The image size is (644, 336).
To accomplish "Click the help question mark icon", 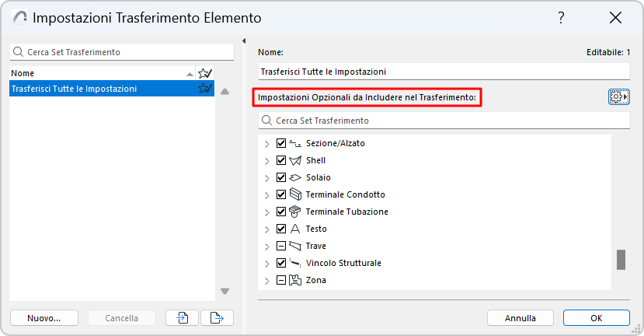I will 561,18.
